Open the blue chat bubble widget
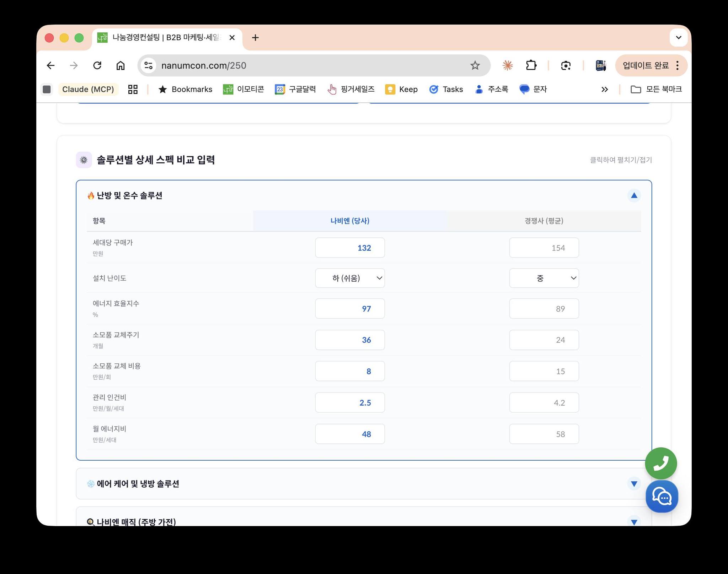 pos(662,496)
